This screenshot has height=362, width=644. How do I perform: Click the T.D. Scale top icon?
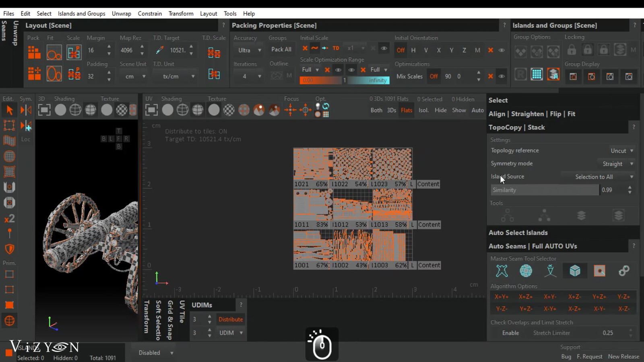[x=214, y=52]
